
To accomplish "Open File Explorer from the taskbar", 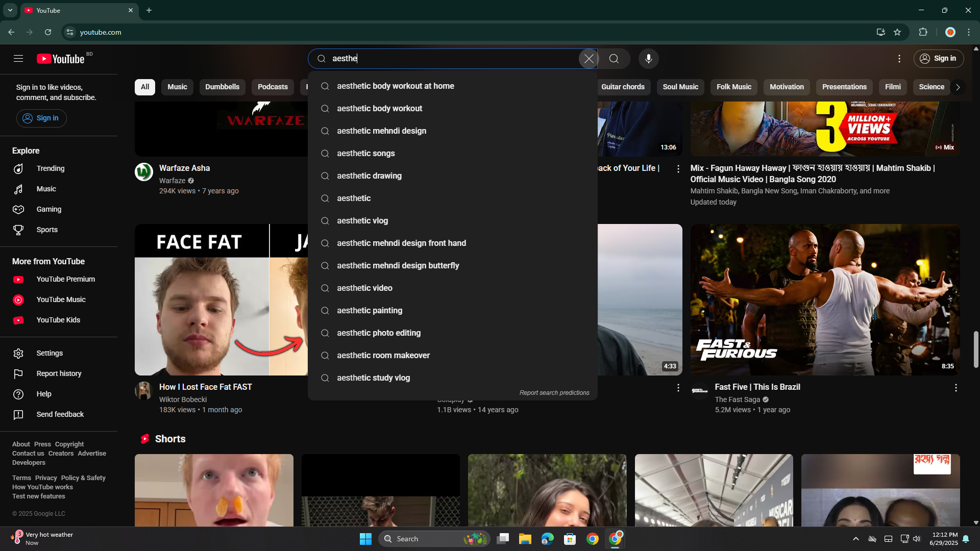I will pyautogui.click(x=525, y=539).
